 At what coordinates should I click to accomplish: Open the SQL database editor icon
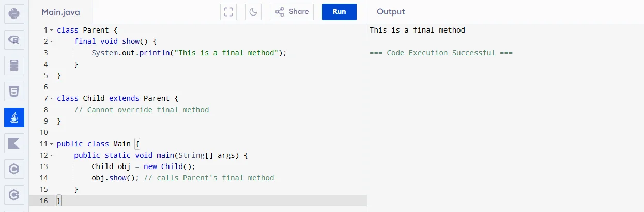click(x=14, y=66)
